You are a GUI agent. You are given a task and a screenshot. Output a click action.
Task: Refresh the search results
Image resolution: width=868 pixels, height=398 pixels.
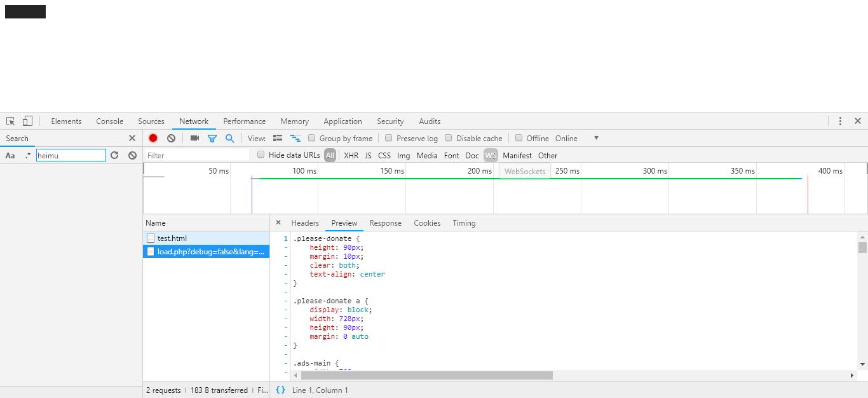click(114, 155)
